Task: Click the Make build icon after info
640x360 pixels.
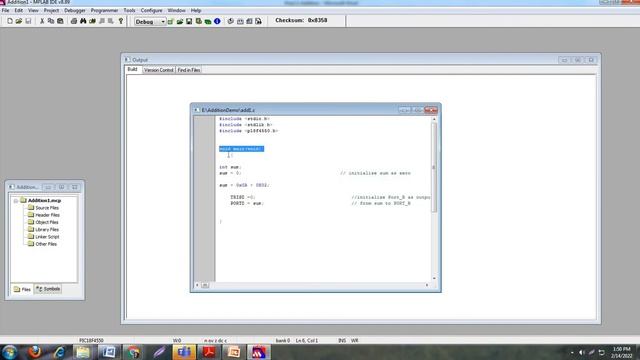Action: [231, 21]
